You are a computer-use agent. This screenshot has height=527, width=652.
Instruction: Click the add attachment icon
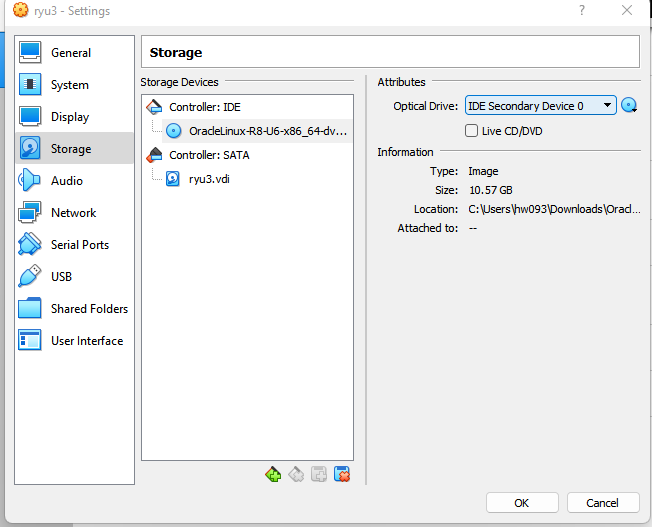click(319, 475)
